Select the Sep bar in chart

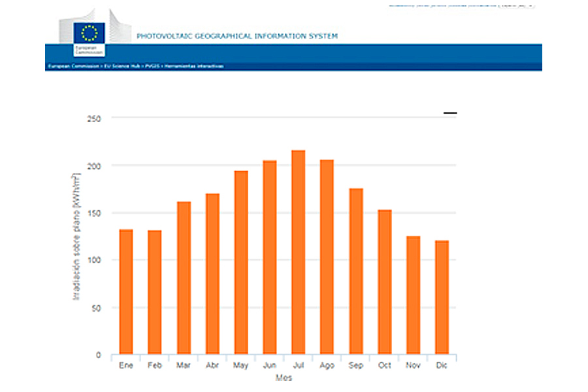click(x=356, y=272)
